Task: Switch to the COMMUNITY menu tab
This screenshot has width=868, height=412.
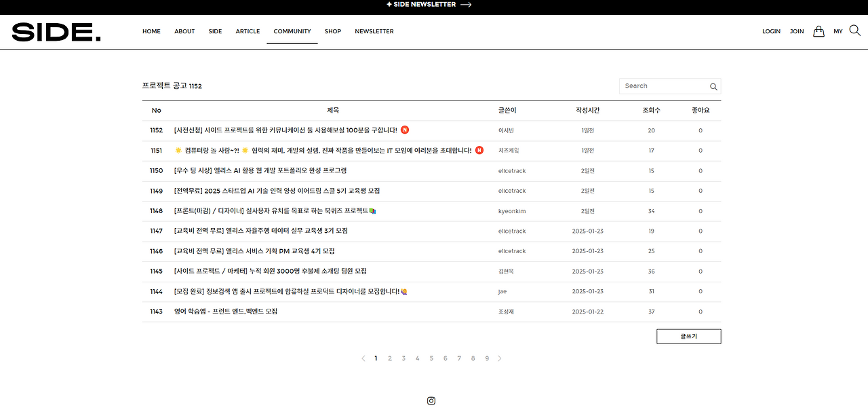Action: [292, 31]
